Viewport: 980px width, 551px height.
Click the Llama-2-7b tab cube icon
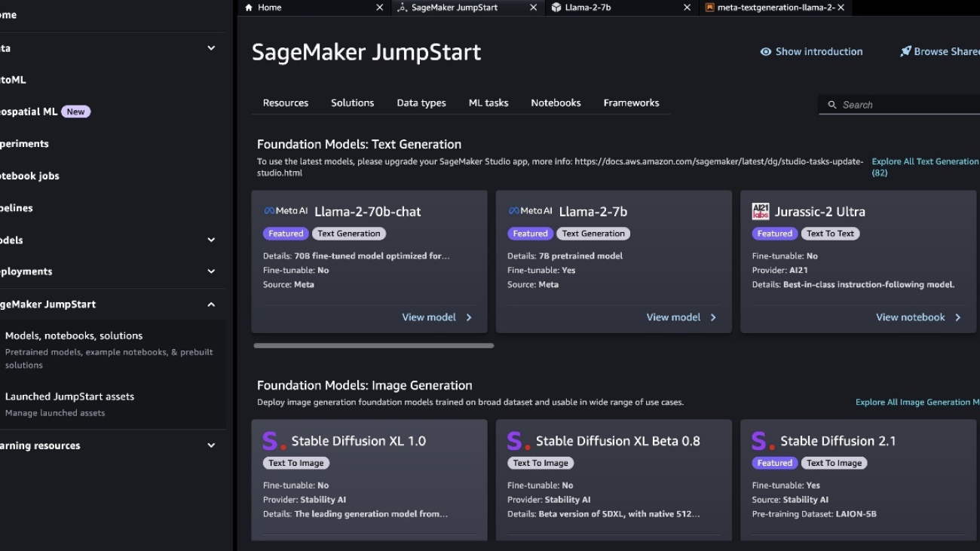click(x=556, y=8)
